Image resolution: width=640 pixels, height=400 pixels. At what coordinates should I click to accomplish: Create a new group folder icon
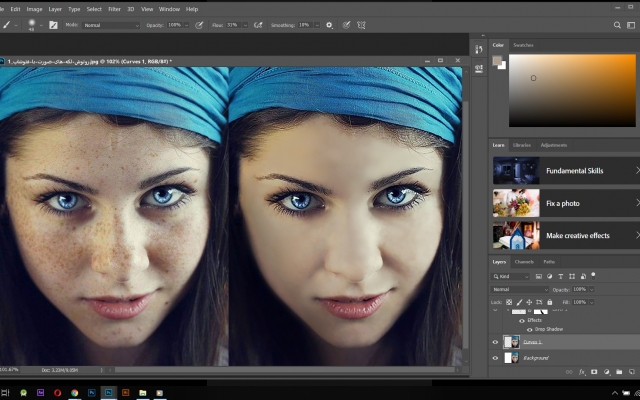coord(619,372)
